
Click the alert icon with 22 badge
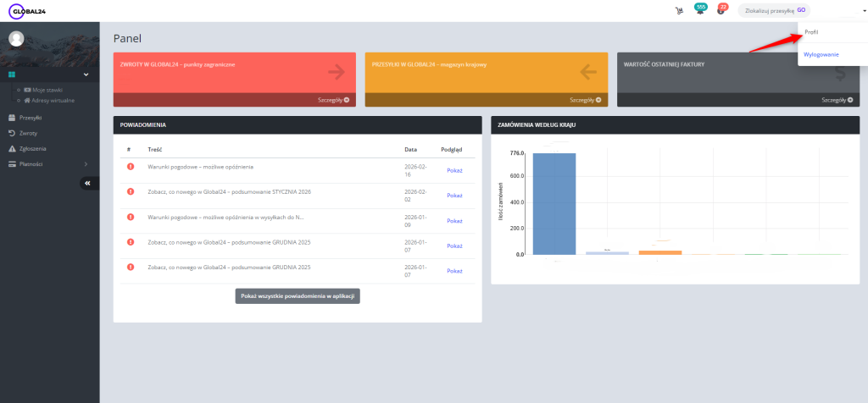721,11
